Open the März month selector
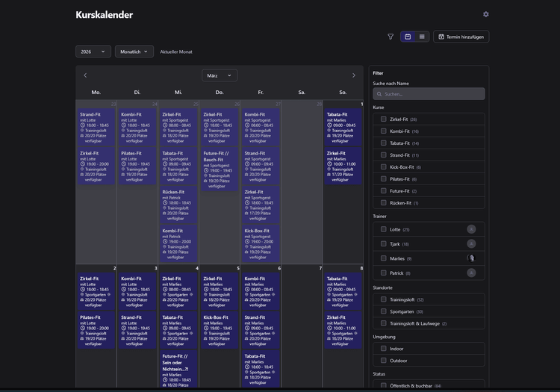The height and width of the screenshot is (392, 560). point(220,75)
